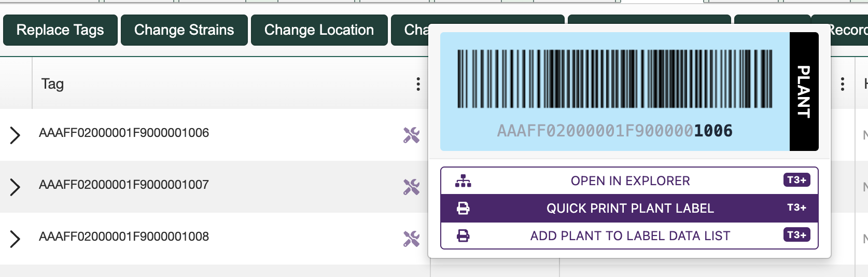Click the Replace Tags button
868x277 pixels.
click(x=60, y=30)
